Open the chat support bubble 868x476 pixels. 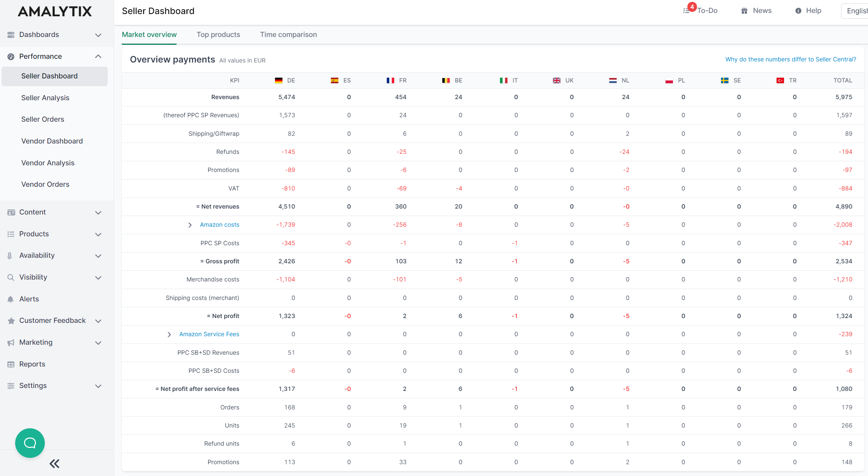click(30, 443)
